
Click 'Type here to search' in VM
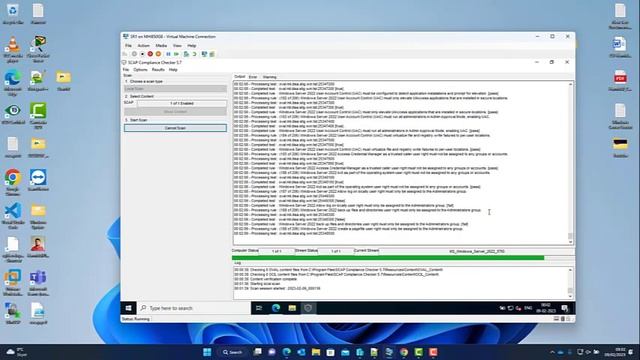[x=193, y=308]
